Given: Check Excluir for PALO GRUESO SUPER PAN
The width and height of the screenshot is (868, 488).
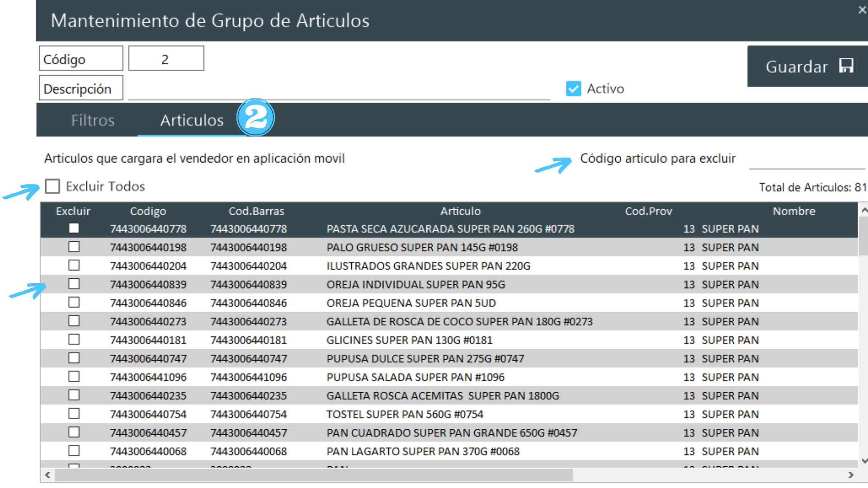Looking at the screenshot, I should tap(74, 247).
